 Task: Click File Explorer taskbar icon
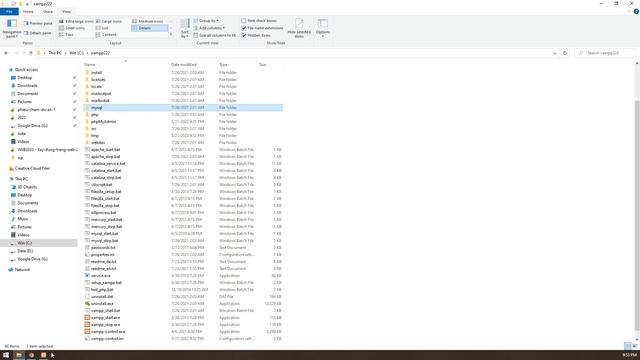point(19,355)
